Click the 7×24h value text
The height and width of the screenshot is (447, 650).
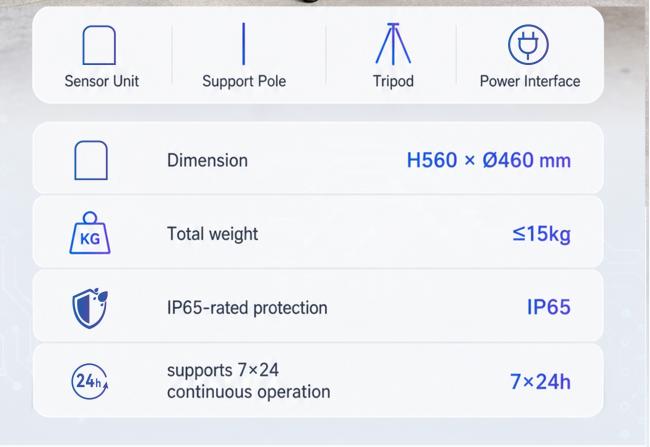(x=540, y=381)
